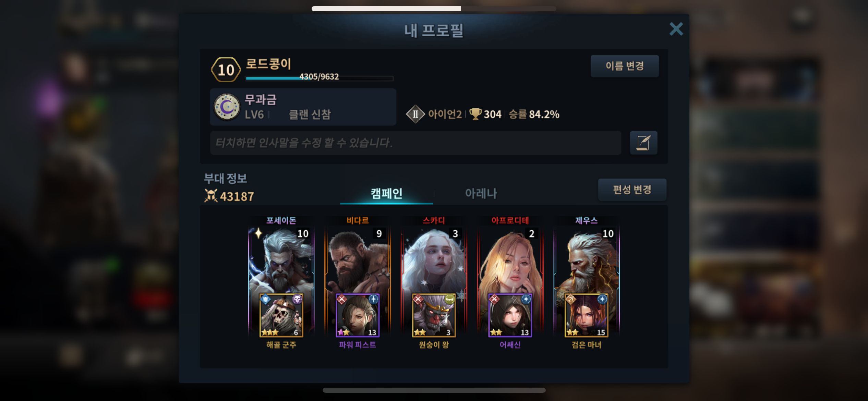Open the 무과금 clan info panel

tap(303, 107)
